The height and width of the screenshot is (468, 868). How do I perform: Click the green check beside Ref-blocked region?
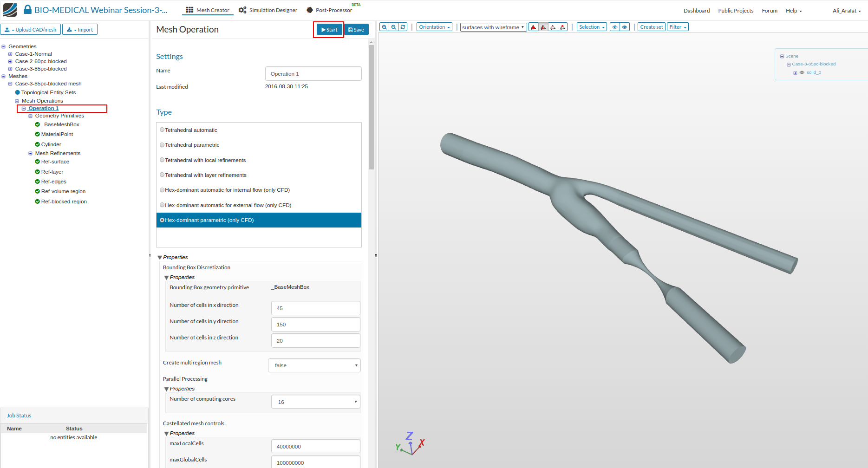tap(38, 201)
